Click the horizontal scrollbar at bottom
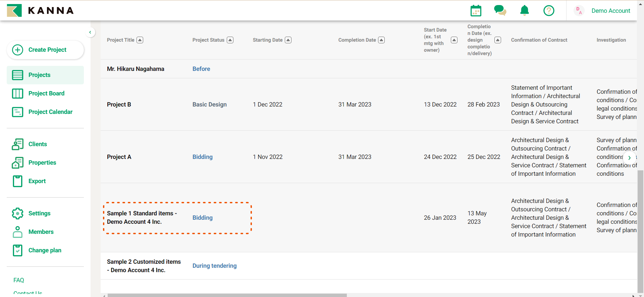The width and height of the screenshot is (644, 297). [227, 295]
